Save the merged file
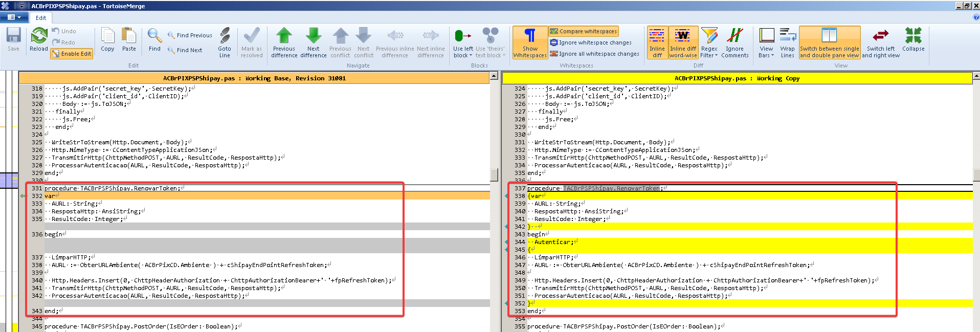Screen dimensions: 980x332 pyautogui.click(x=13, y=40)
